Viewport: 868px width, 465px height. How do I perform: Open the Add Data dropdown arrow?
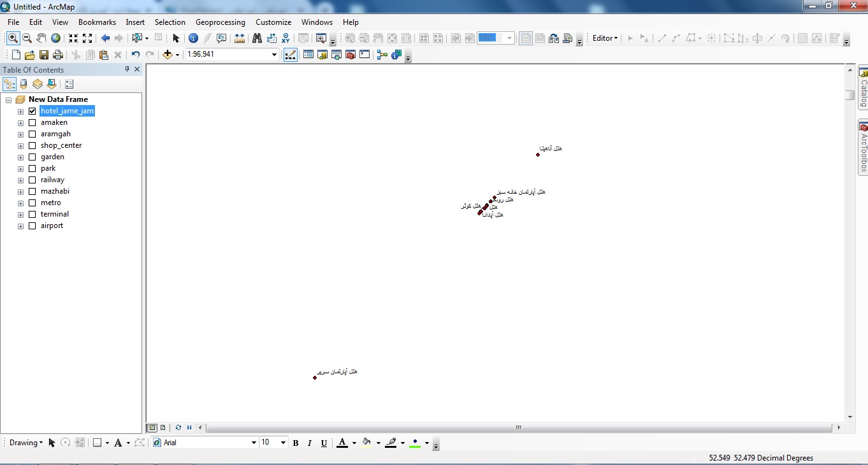pyautogui.click(x=177, y=55)
